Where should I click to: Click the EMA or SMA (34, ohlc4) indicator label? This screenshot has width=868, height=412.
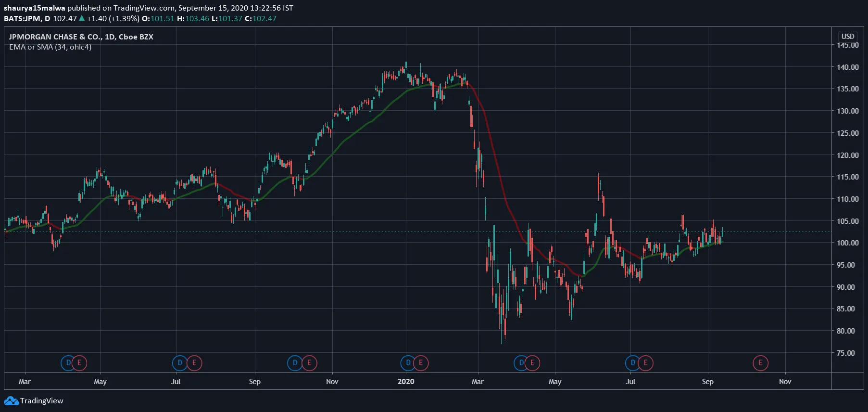click(x=50, y=47)
